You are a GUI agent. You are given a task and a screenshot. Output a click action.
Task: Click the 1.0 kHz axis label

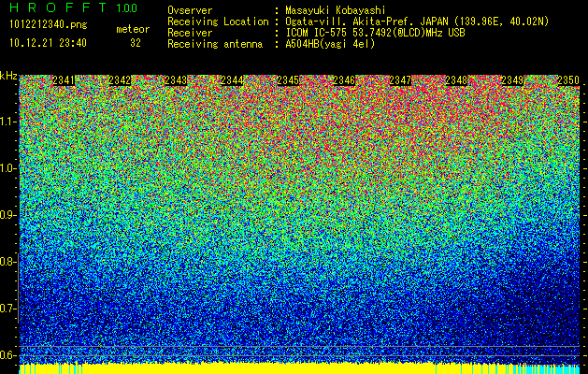click(8, 168)
